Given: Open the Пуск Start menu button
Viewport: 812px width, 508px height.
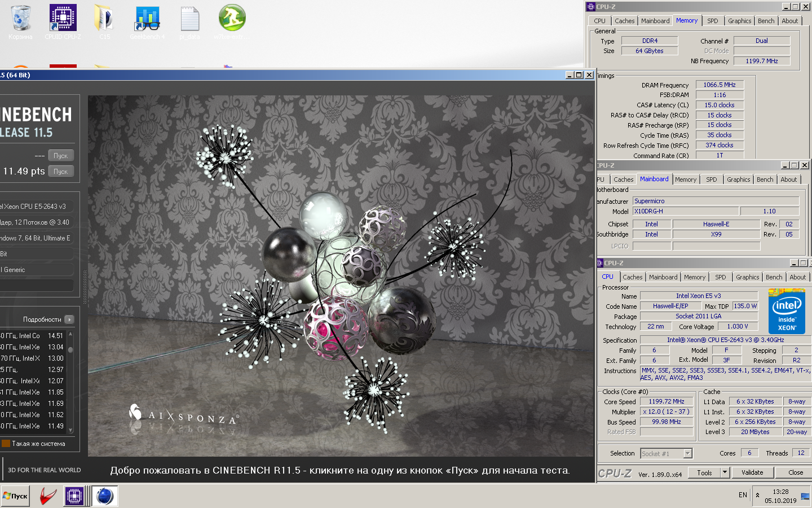Looking at the screenshot, I should pos(15,496).
